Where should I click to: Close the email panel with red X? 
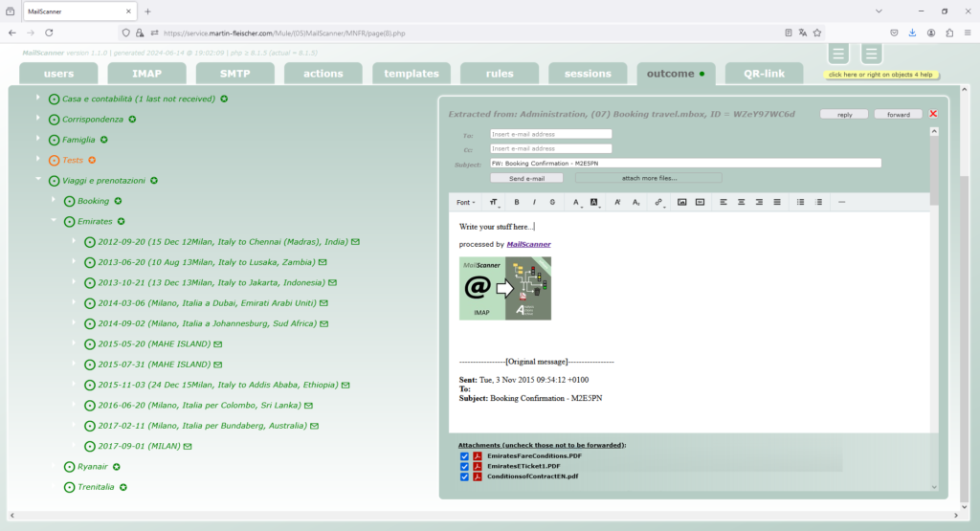933,114
